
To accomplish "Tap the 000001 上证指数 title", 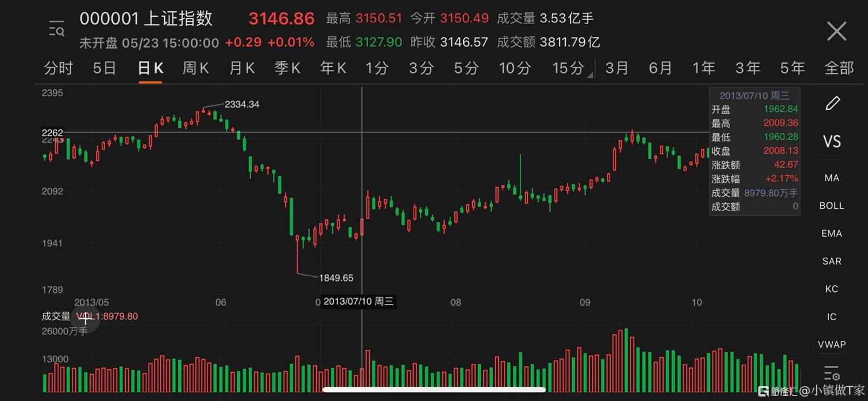I will [x=146, y=18].
